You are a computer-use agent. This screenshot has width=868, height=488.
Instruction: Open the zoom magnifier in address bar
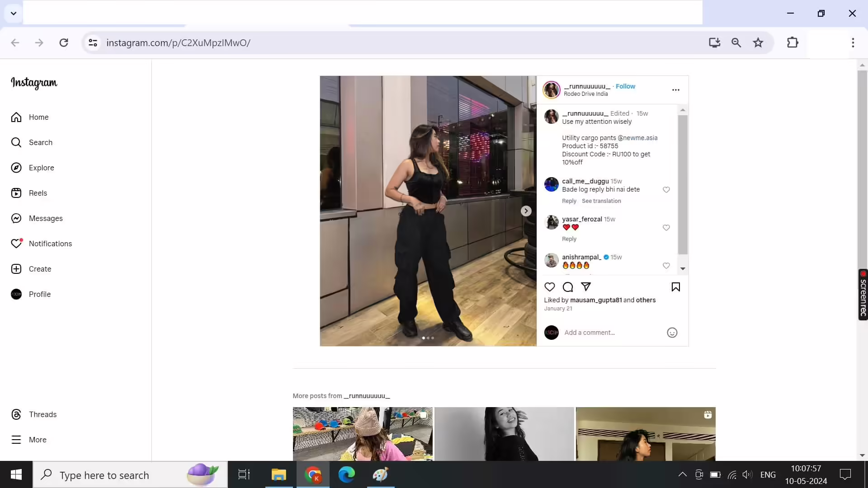[x=736, y=42]
